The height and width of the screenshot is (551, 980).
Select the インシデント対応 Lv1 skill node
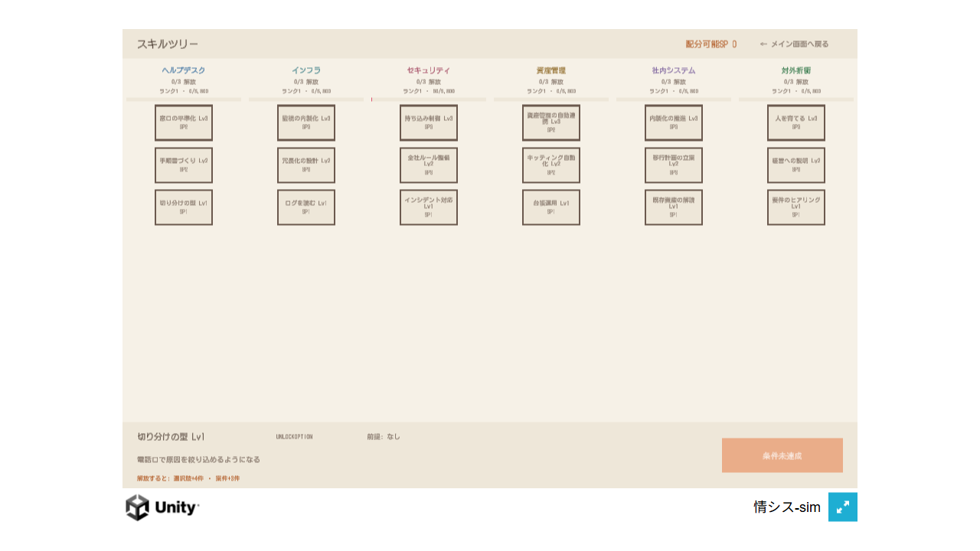point(429,207)
